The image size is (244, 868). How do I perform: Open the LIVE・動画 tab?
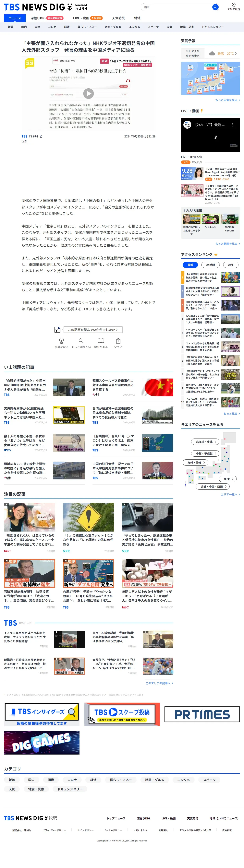point(88,18)
